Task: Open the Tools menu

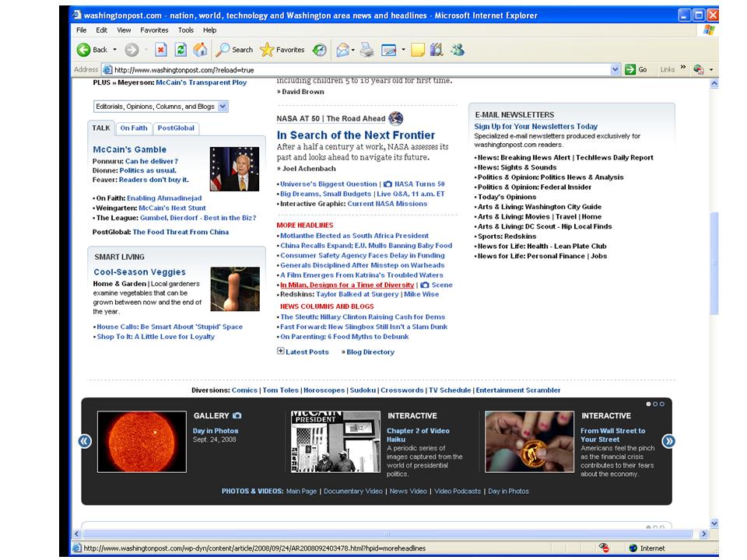Action: click(186, 30)
